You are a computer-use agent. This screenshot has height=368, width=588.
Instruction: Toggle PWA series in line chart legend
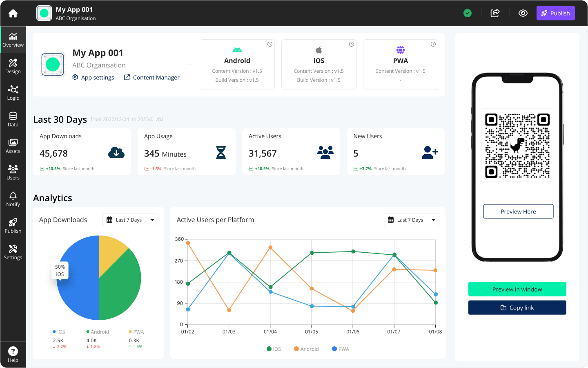341,349
